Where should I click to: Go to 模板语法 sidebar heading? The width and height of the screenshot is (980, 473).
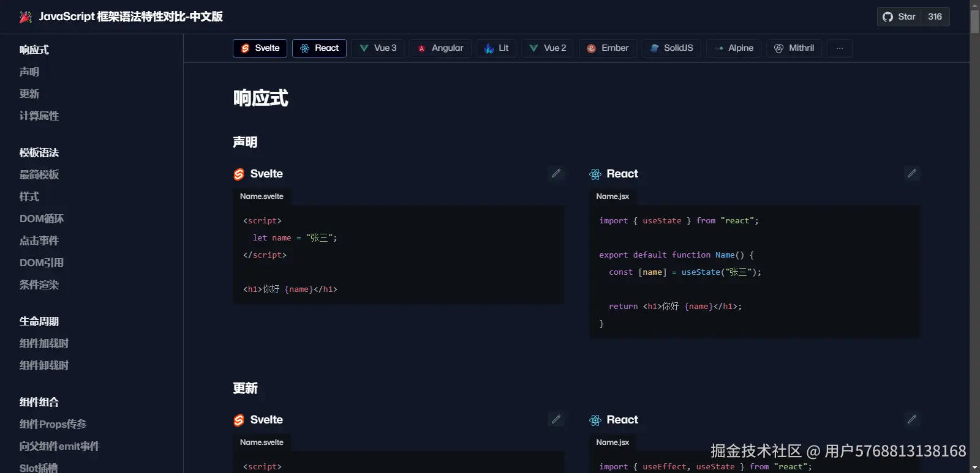pos(39,152)
